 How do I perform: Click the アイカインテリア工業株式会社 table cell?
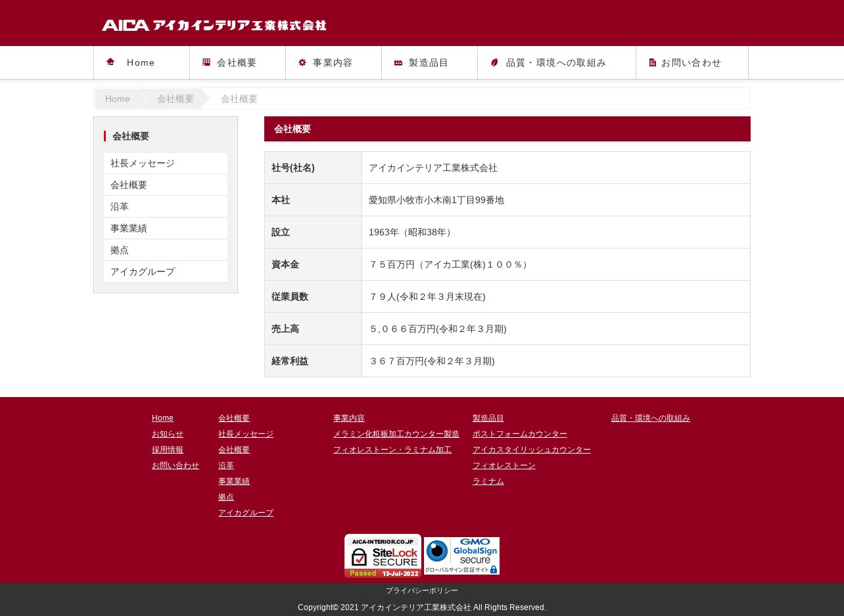[556, 168]
